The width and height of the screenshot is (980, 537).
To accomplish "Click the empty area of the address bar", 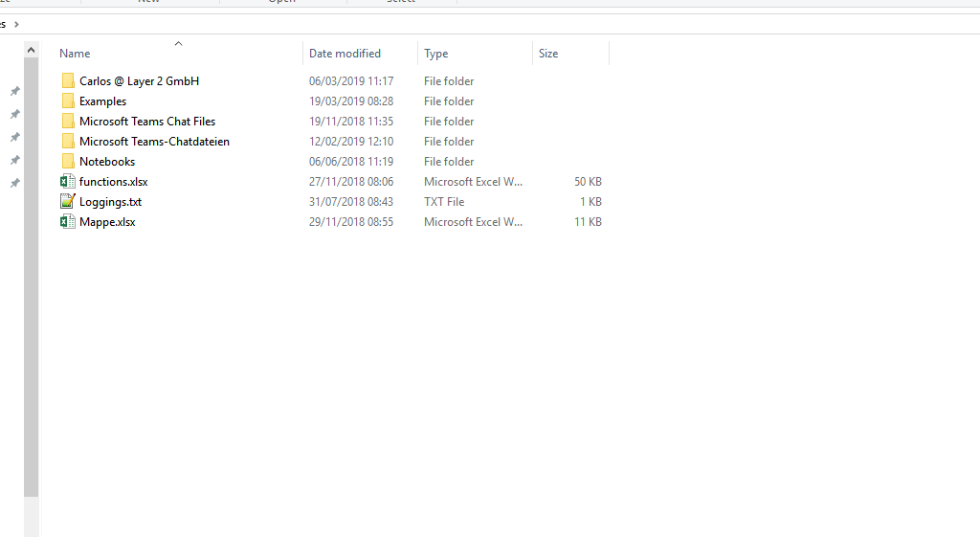I will (479, 24).
